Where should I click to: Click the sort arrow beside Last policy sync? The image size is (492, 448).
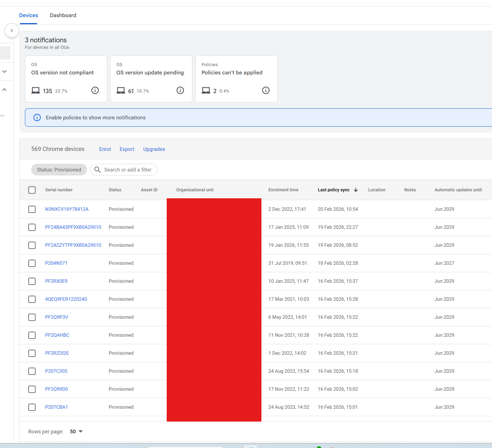[x=356, y=190]
